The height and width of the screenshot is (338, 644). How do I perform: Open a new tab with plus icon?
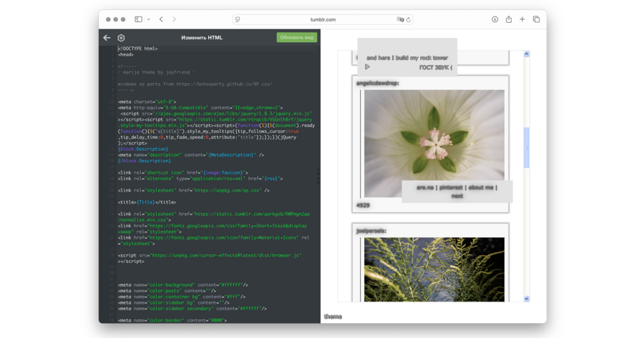(x=522, y=19)
